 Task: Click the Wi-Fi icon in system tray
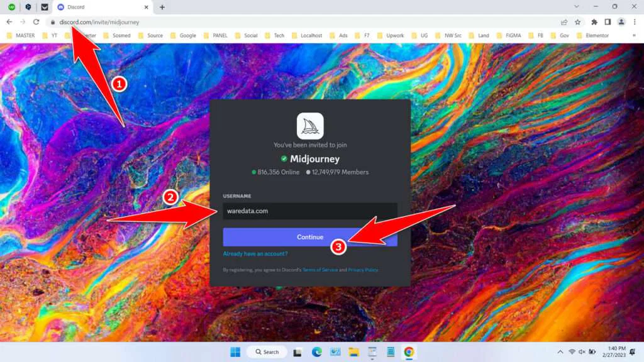(x=572, y=352)
